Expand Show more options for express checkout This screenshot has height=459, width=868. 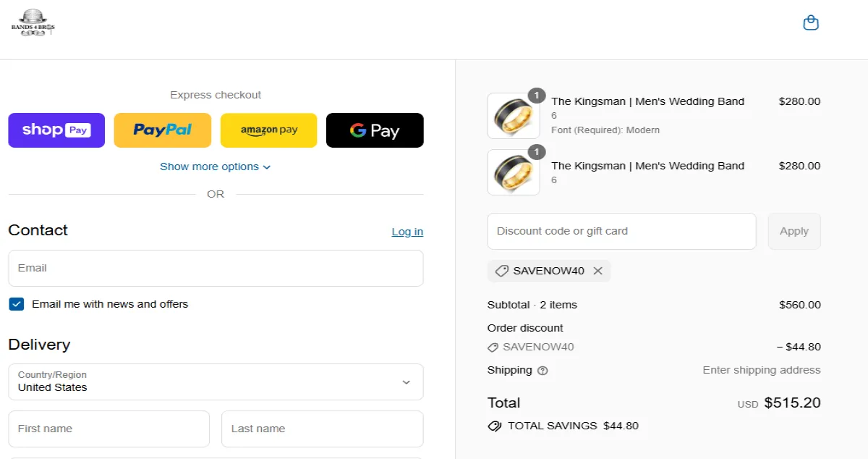[216, 167]
